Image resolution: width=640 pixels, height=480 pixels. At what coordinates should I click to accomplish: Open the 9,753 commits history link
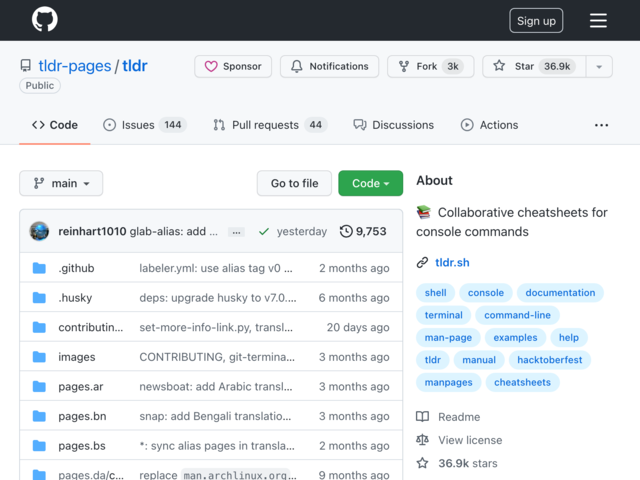pyautogui.click(x=363, y=231)
